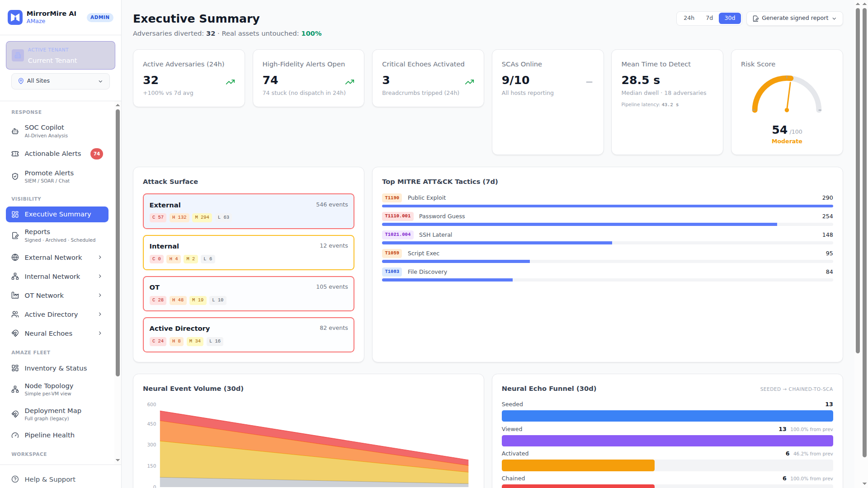The height and width of the screenshot is (488, 868).
Task: Open the Generate signed report dropdown
Action: (x=794, y=19)
